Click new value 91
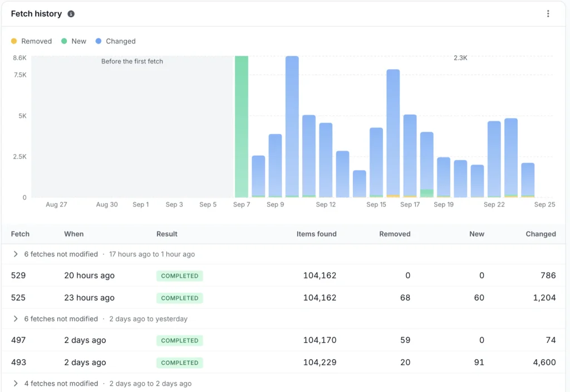The height and width of the screenshot is (392, 570). [x=479, y=362]
